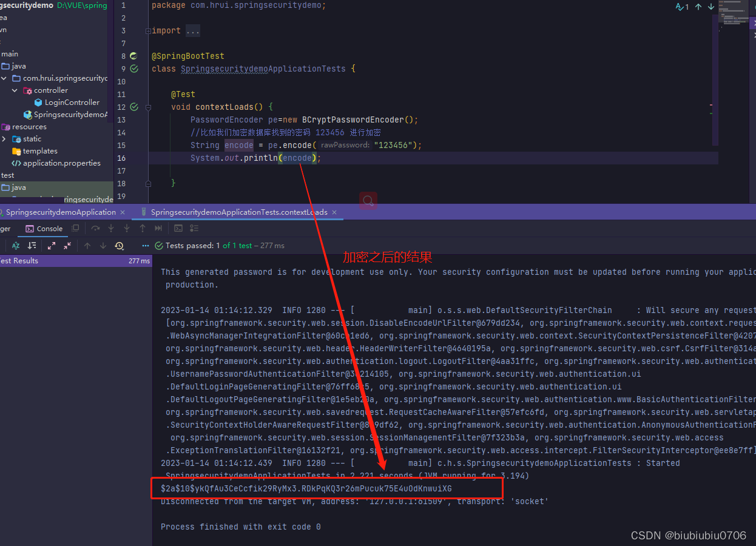This screenshot has width=756, height=546.
Task: Click the Step Out debugger icon
Action: (143, 228)
